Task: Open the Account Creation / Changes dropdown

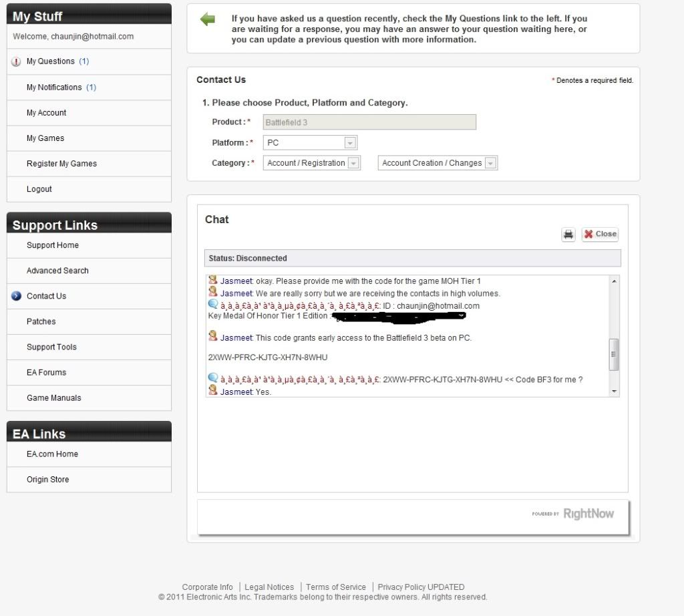Action: (x=490, y=163)
